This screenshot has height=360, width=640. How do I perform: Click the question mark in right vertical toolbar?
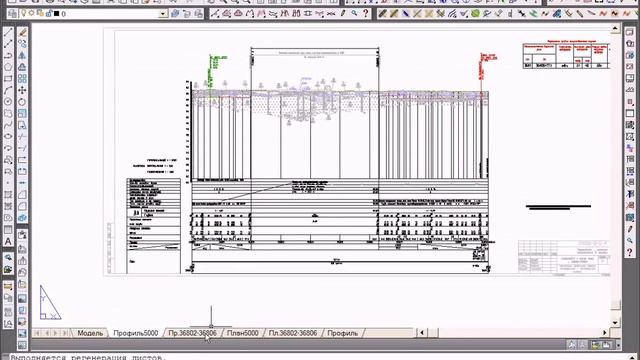point(630,253)
